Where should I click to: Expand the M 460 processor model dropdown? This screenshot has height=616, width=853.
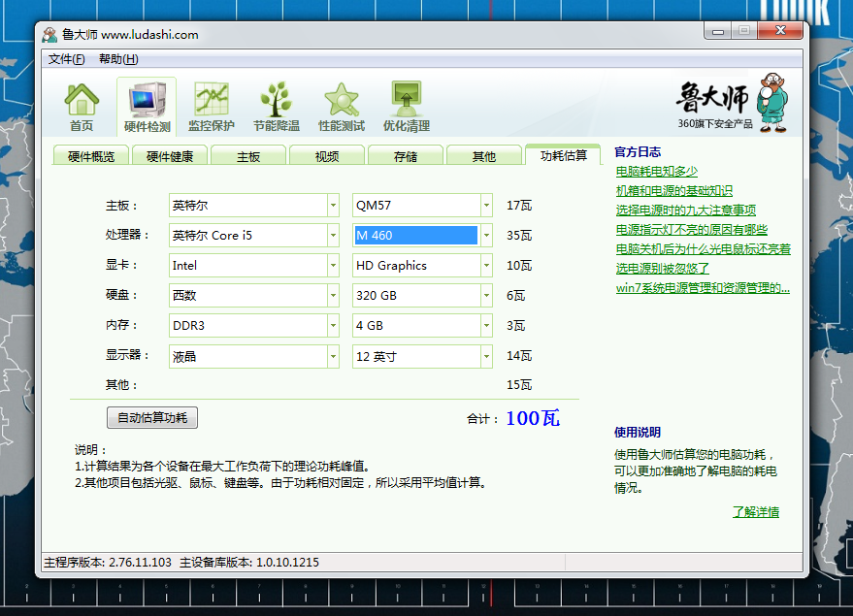[486, 236]
